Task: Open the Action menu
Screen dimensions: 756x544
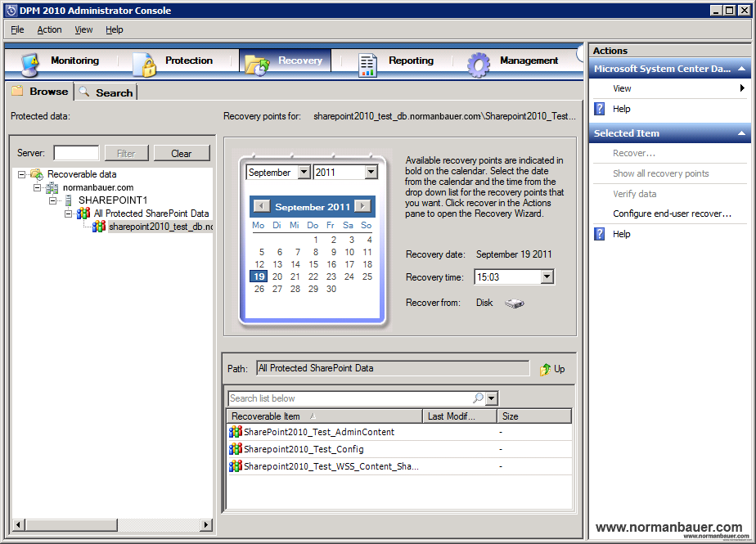Action: 49,29
